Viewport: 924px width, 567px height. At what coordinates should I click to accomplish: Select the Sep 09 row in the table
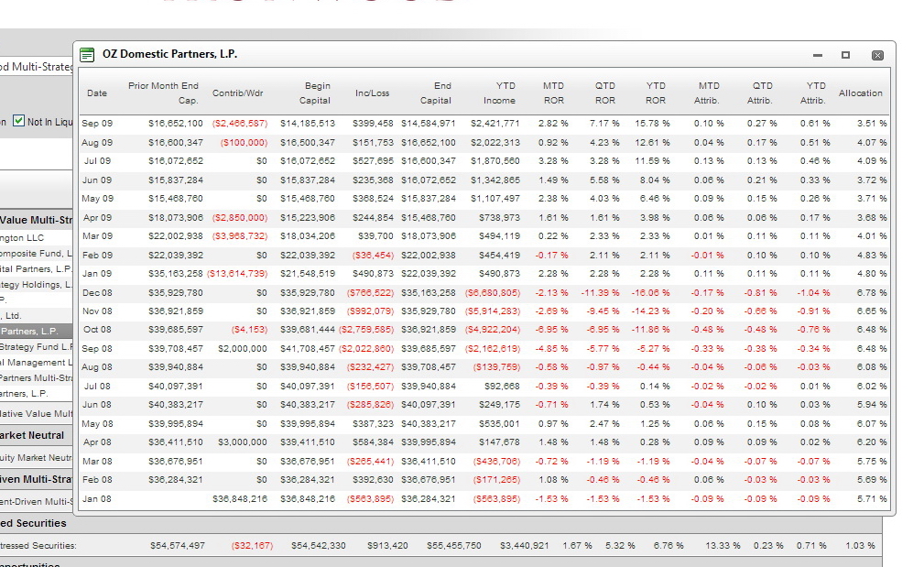484,124
